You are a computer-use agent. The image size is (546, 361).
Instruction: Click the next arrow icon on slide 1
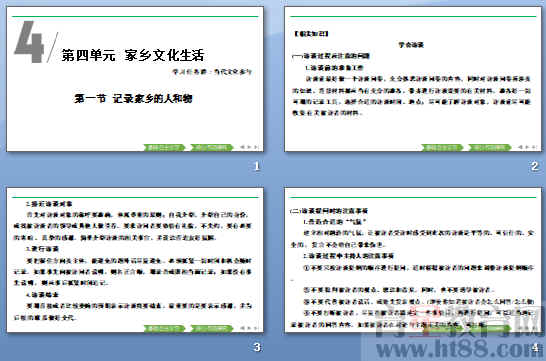click(x=249, y=147)
